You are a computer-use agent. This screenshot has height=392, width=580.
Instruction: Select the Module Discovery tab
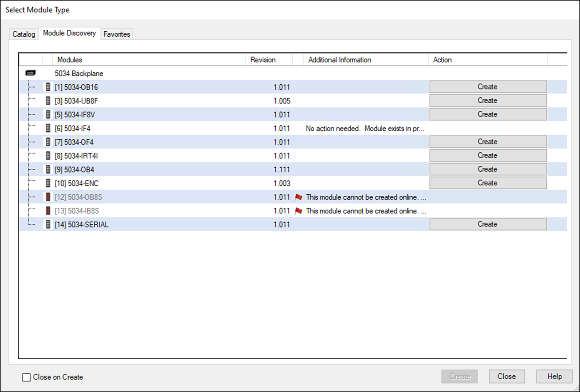[69, 33]
